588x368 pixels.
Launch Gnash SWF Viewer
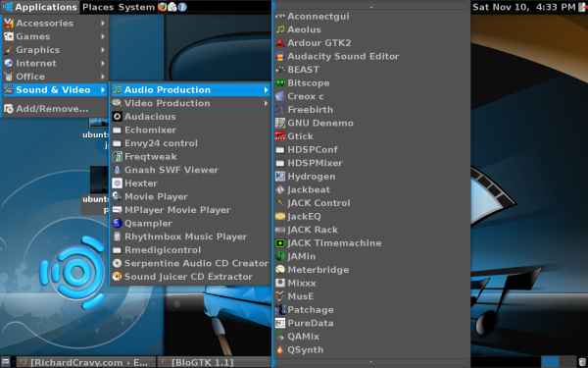(191, 170)
